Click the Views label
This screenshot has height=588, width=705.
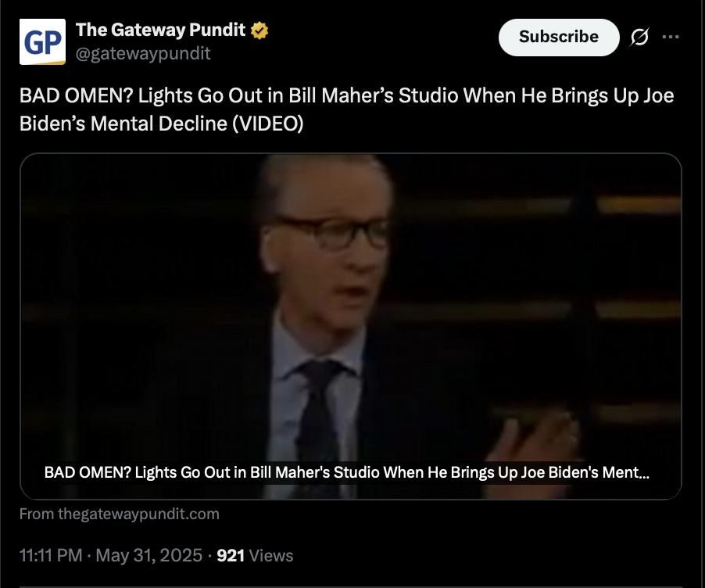click(271, 556)
